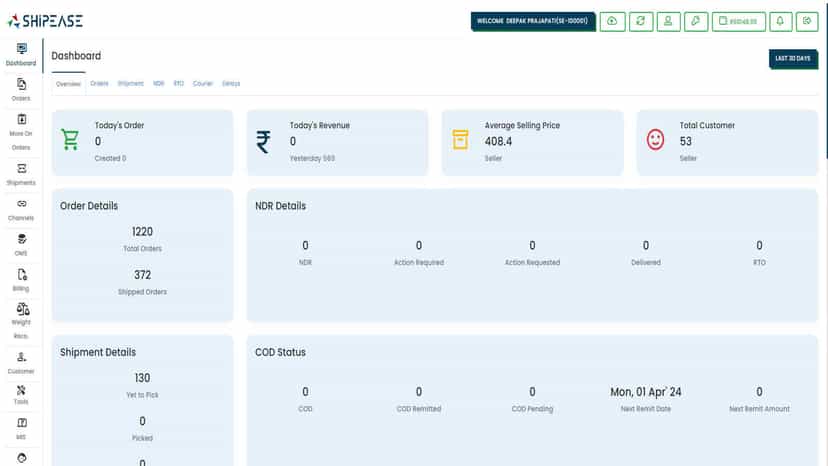The image size is (828, 466).
Task: Click the COD Remitted value
Action: pos(419,392)
